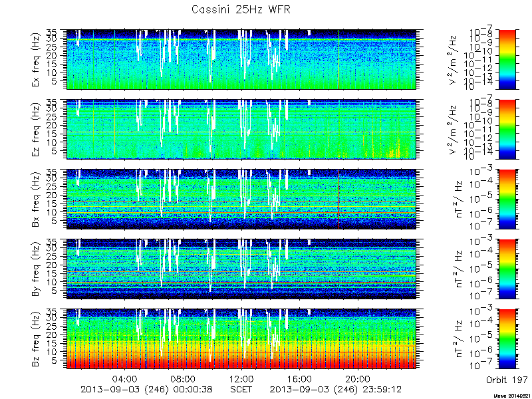Select the Bx freq (Hz) axis label
Viewport: 532px width, 399px height.
coord(37,199)
